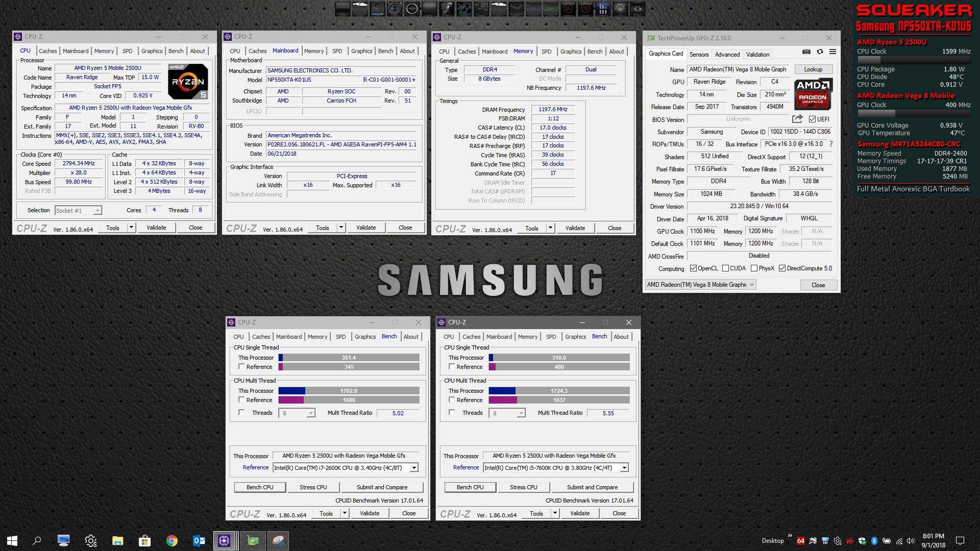
Task: Expand Socket #1 selection dropdown
Action: coord(97,211)
